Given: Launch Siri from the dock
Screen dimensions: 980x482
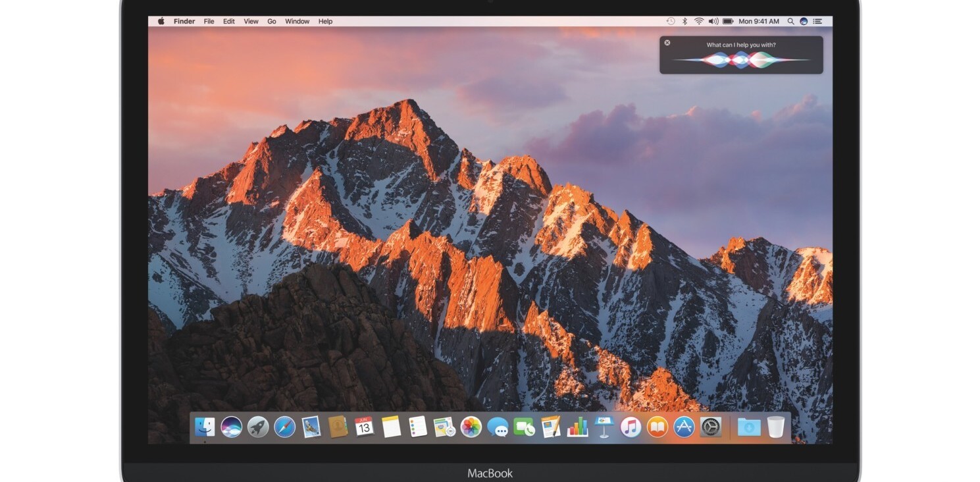Looking at the screenshot, I should 231,427.
